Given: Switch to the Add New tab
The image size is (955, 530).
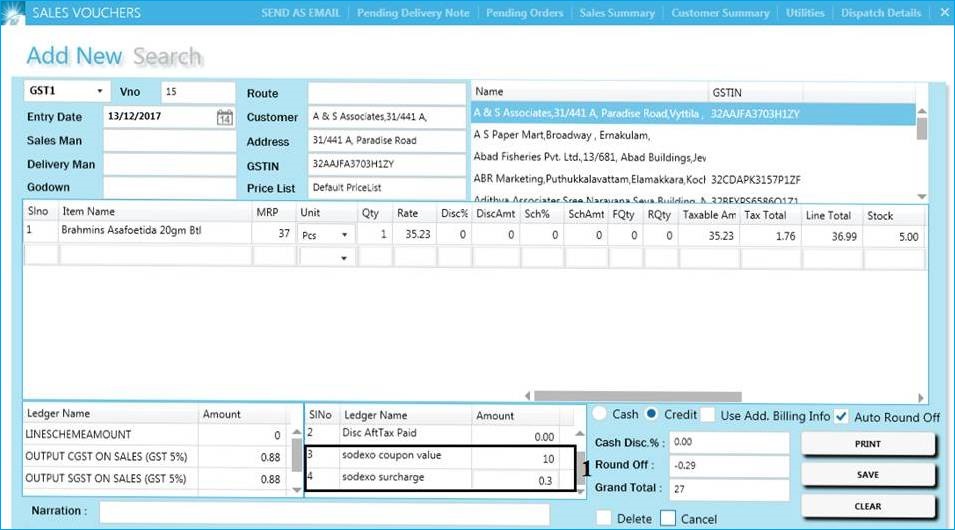Looking at the screenshot, I should (x=74, y=56).
